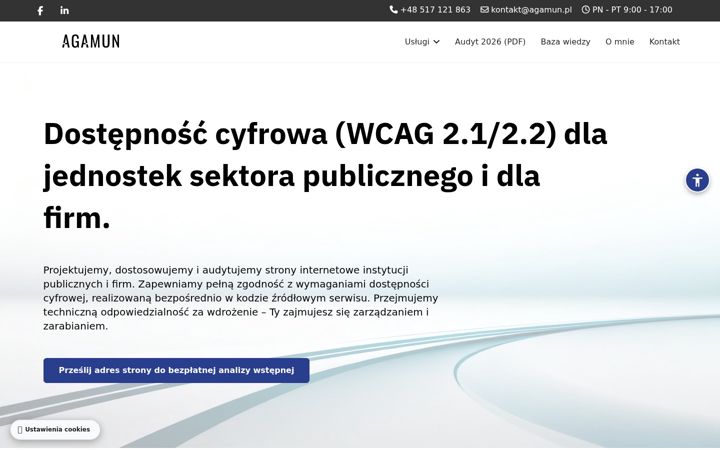720x450 pixels.
Task: Click the clock opening-hours icon
Action: [x=585, y=10]
